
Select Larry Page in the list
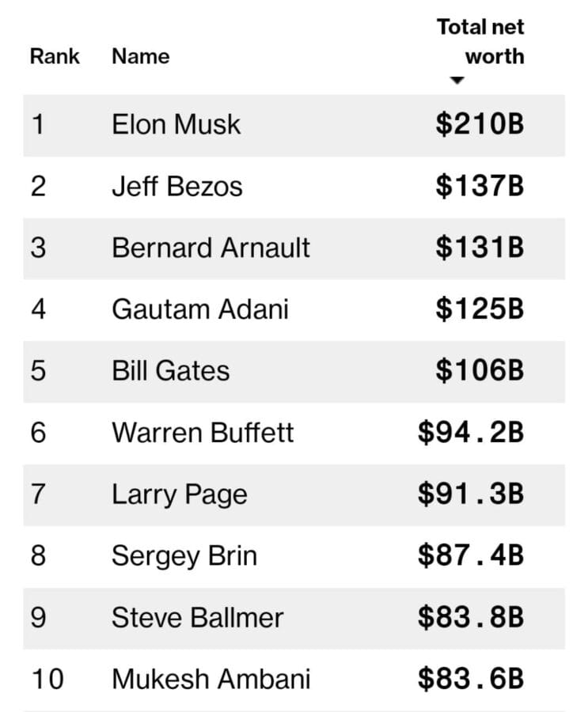click(180, 495)
